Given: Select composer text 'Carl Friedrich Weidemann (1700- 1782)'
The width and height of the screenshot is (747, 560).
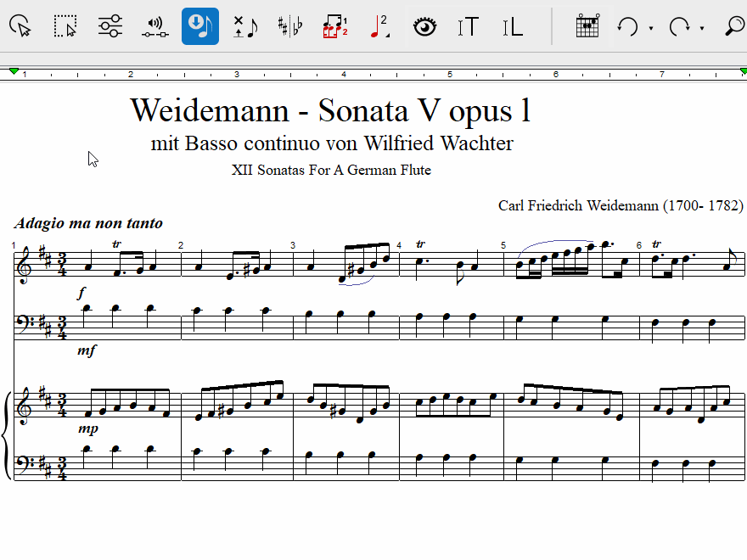Looking at the screenshot, I should (x=621, y=205).
